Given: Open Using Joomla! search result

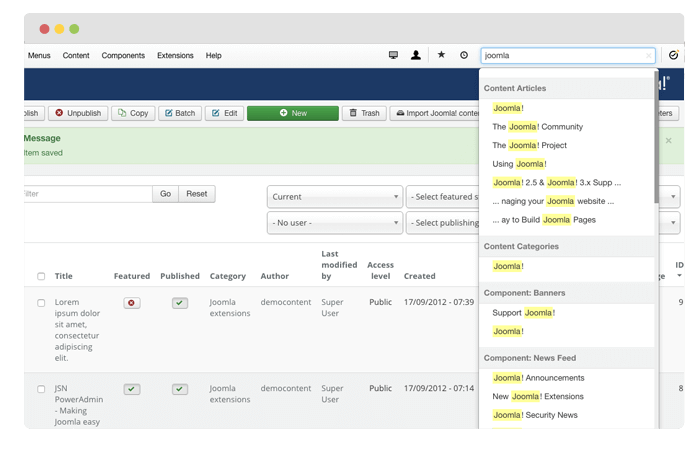Looking at the screenshot, I should [519, 164].
